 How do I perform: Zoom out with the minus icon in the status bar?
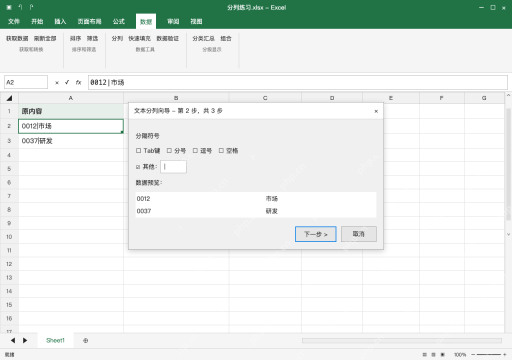[x=473, y=355]
